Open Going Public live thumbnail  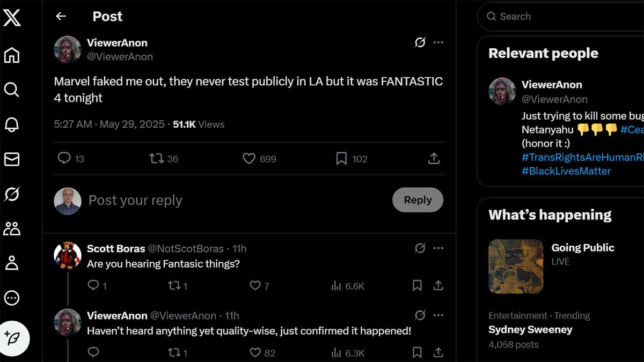point(516,267)
